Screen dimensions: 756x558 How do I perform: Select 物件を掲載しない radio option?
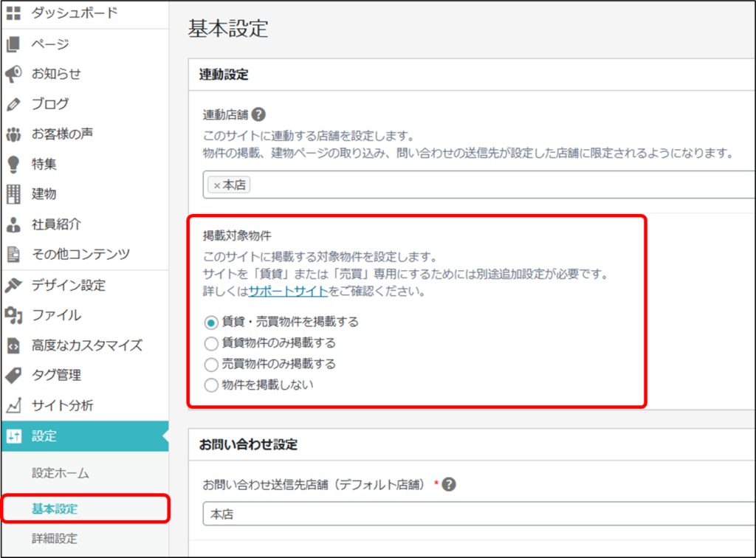point(211,385)
